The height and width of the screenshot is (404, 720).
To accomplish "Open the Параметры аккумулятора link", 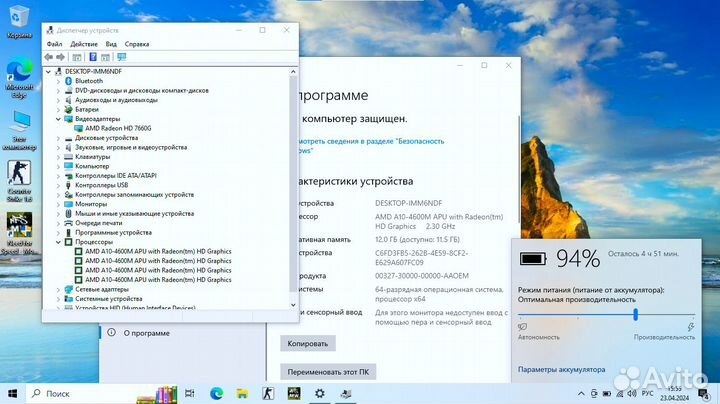I will click(x=561, y=369).
